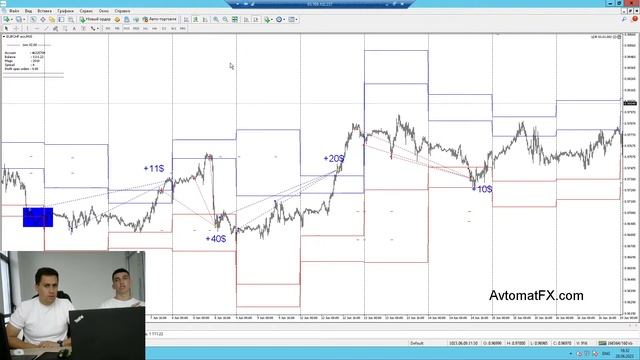
Task: Select the +20$ chart label
Action: tap(334, 158)
